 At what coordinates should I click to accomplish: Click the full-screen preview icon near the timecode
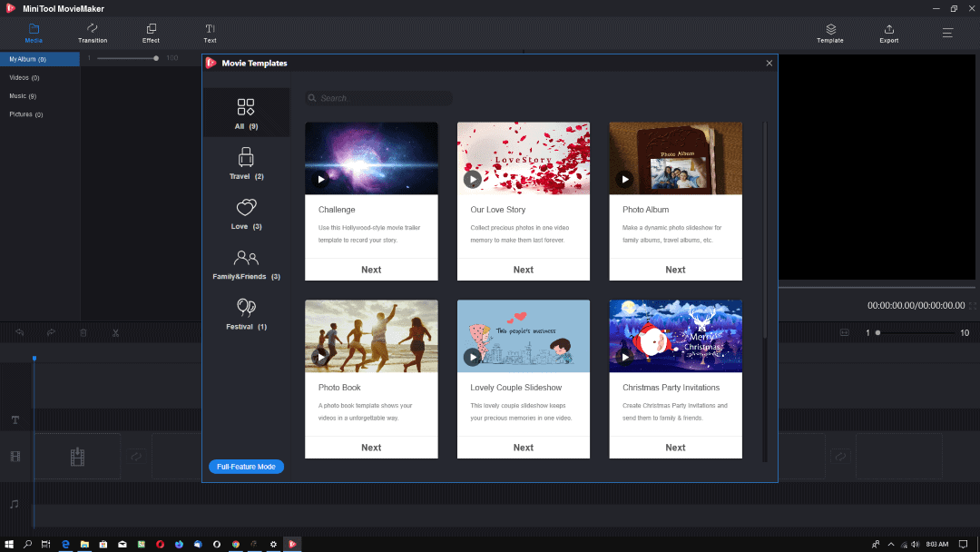point(971,306)
